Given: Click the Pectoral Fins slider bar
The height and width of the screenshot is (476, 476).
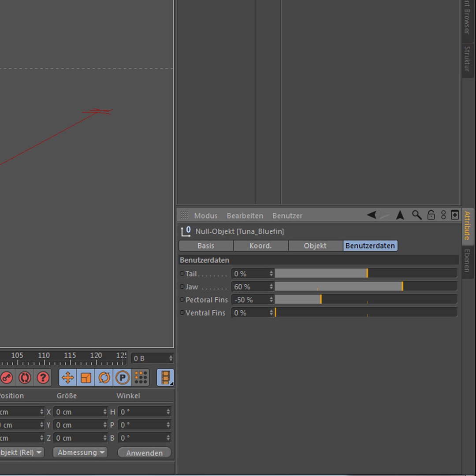Looking at the screenshot, I should click(x=366, y=300).
